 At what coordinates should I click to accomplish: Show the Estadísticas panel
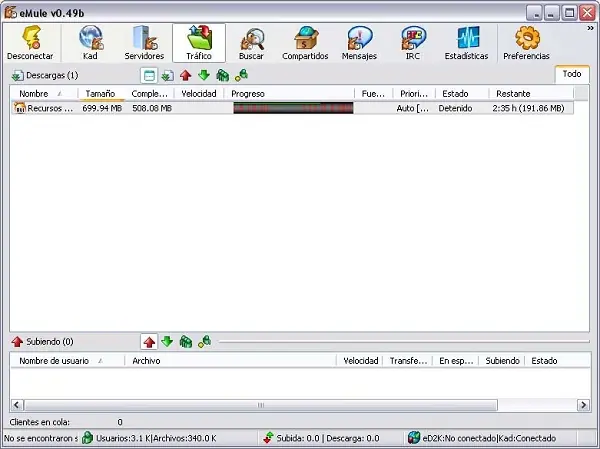click(x=466, y=43)
